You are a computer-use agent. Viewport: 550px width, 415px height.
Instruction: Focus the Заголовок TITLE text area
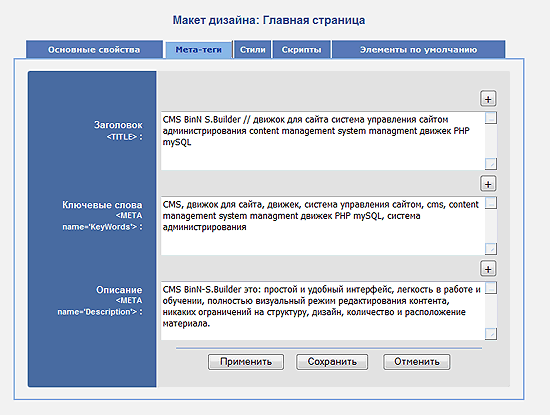click(x=323, y=141)
